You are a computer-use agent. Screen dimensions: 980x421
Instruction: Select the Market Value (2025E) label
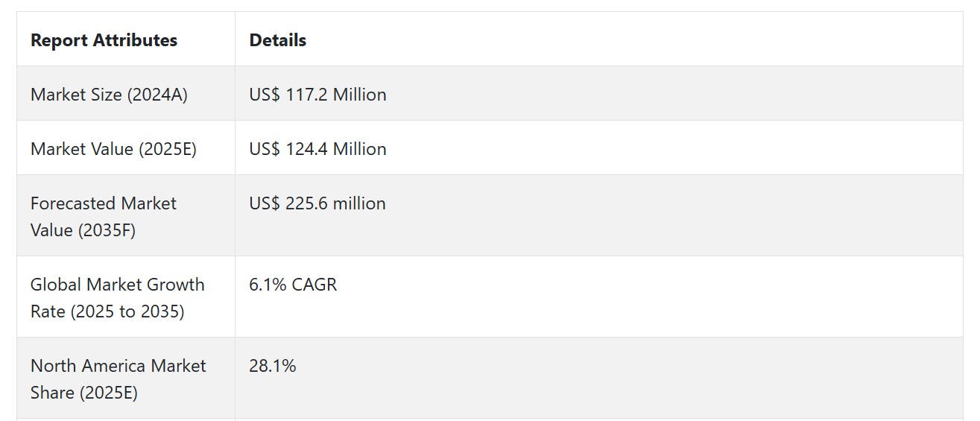(113, 149)
